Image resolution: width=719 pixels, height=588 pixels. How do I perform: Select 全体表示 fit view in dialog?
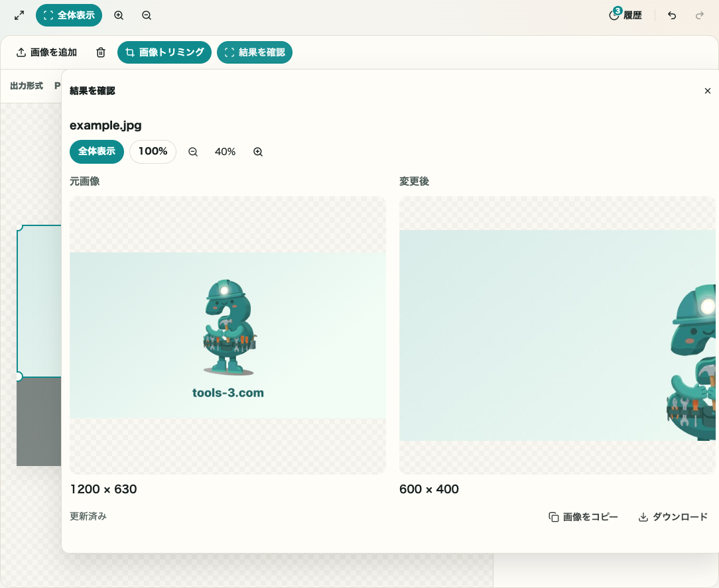(97, 152)
